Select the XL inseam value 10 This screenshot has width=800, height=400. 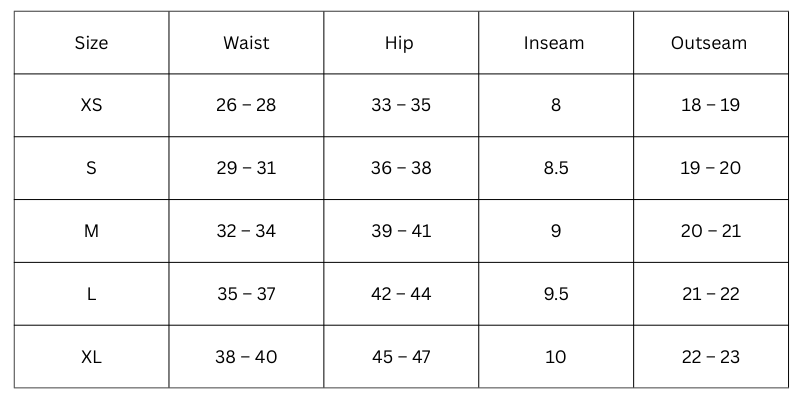tap(556, 357)
